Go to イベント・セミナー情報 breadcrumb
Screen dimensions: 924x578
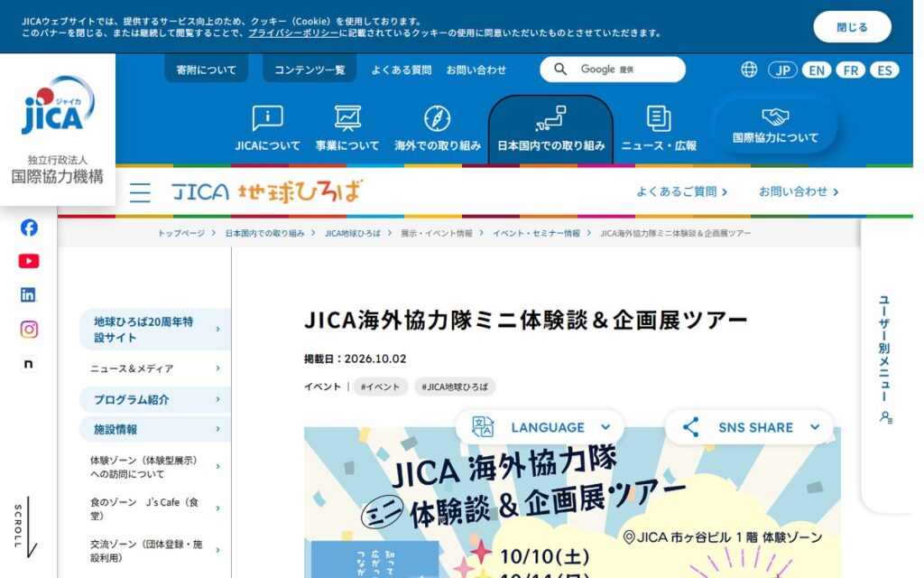[x=536, y=234]
